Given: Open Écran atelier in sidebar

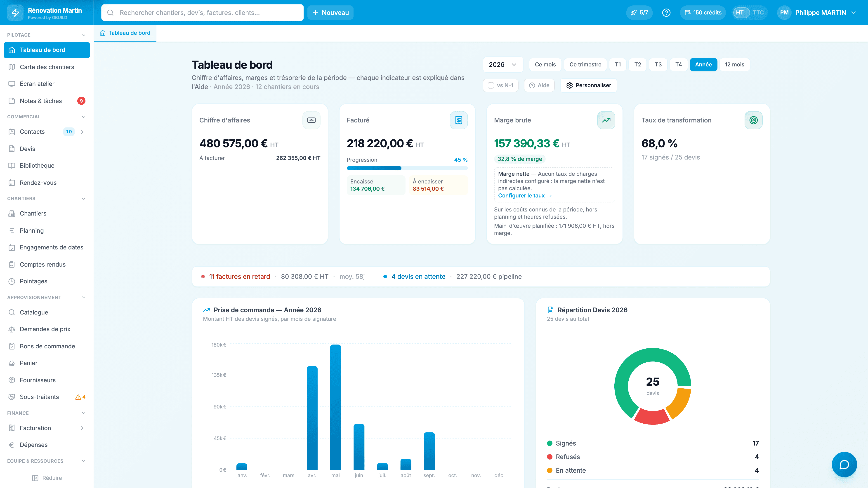Looking at the screenshot, I should [47, 84].
